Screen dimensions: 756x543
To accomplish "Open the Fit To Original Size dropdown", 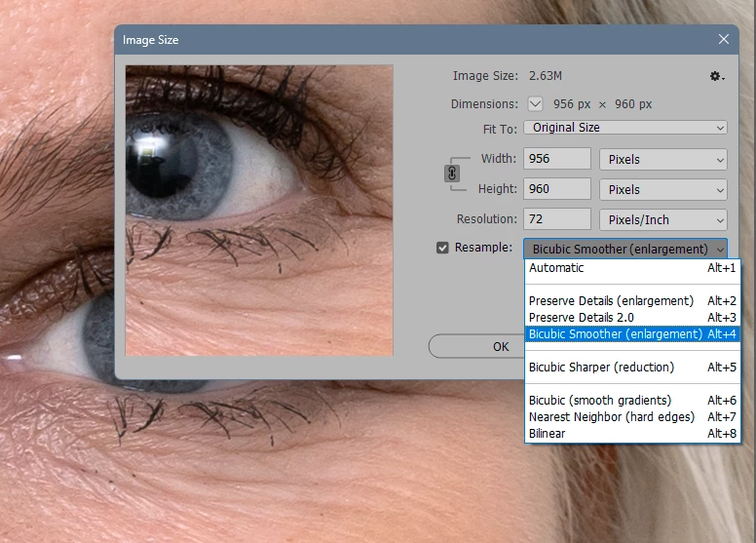I will (625, 128).
